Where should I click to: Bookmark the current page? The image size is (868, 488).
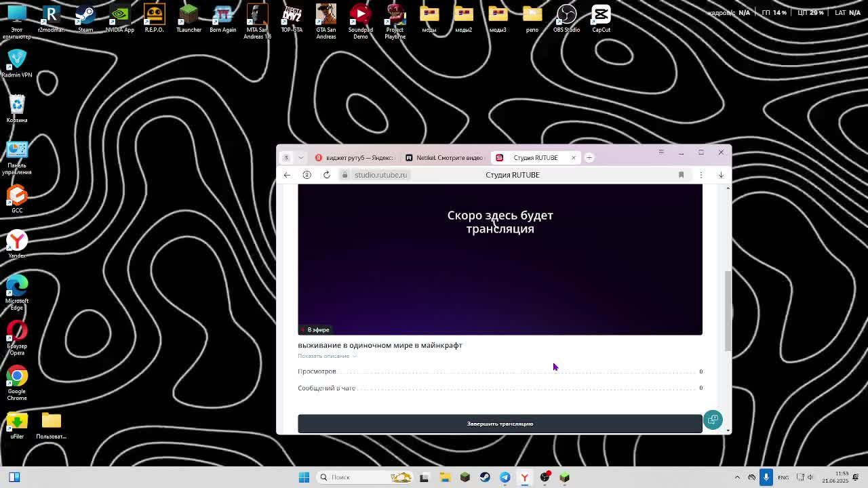(681, 175)
